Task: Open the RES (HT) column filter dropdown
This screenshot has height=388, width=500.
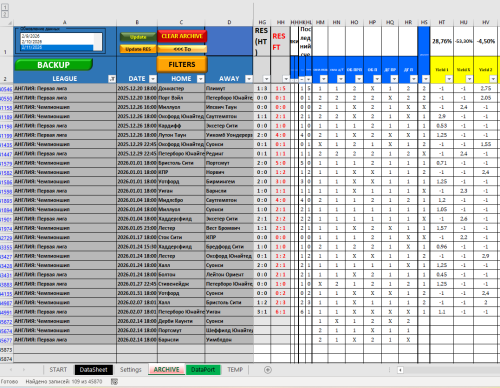Action: click(266, 79)
